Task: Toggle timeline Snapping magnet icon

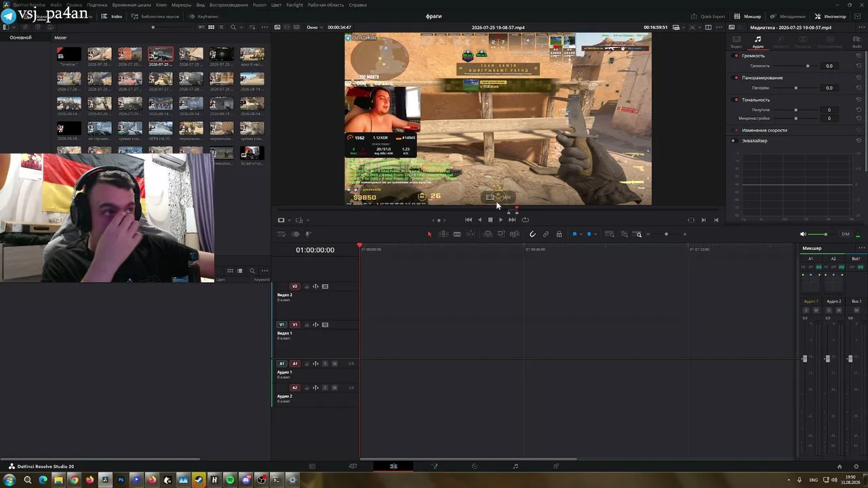Action: point(532,235)
